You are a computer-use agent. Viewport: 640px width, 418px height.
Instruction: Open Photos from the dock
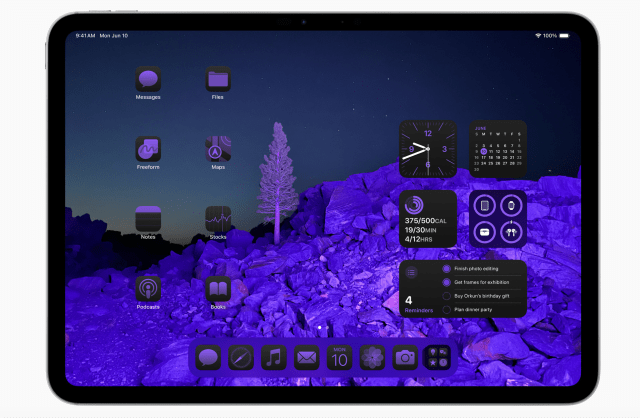click(372, 358)
